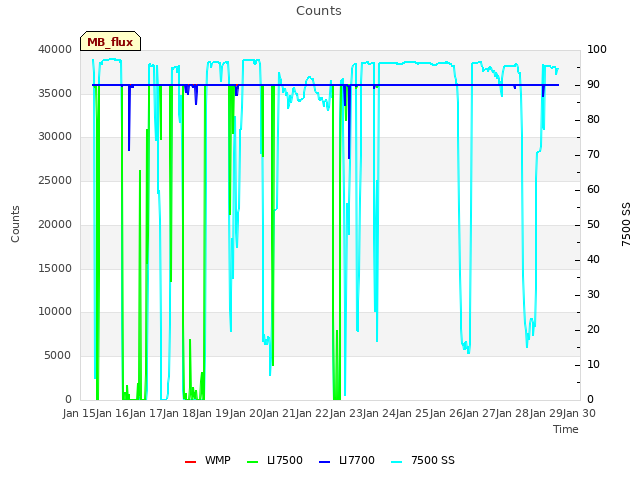Screen dimensions: 640x480
Task: Click the green LI7500 legend swatch
Action: pos(253,462)
